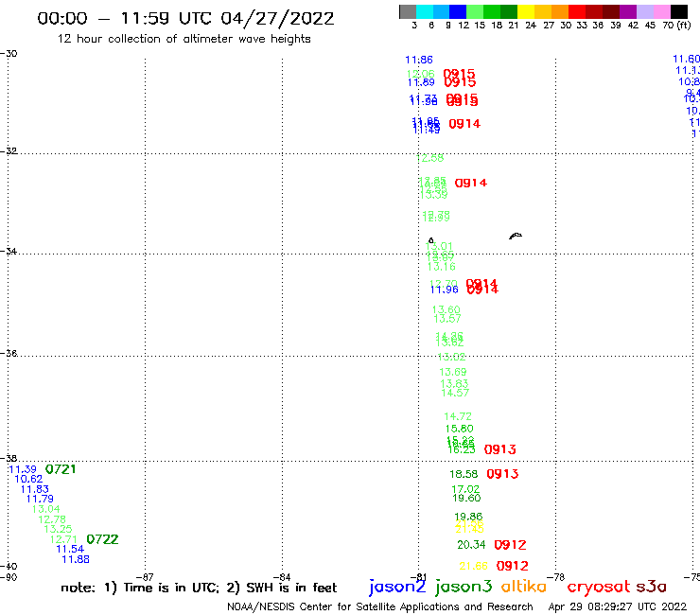Click the red '0914' beside 11.96
Viewport: 700px width, 615px height.
click(482, 290)
